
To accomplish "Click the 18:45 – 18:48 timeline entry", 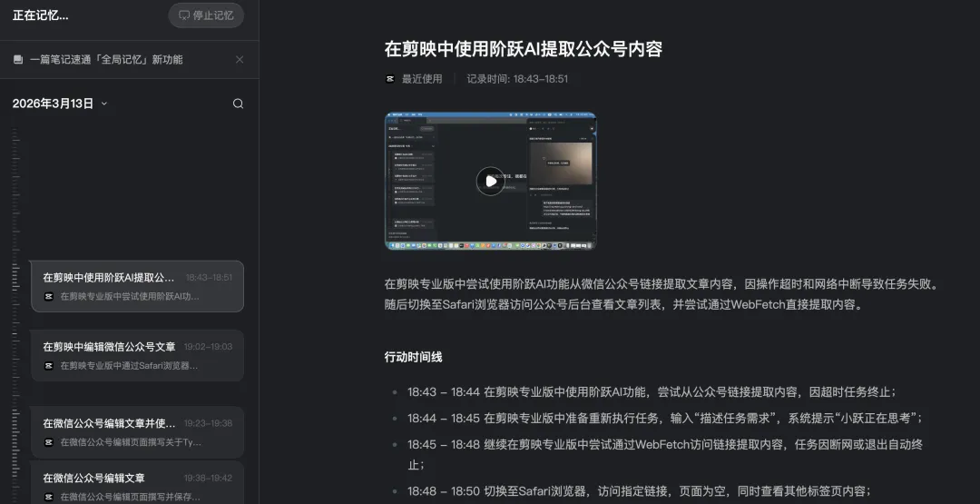I will (665, 455).
